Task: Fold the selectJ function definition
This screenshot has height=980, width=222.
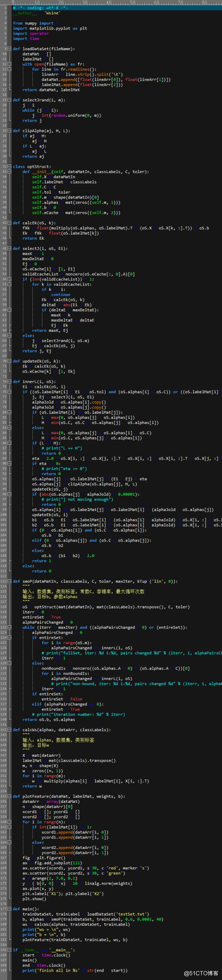Action: click(9, 249)
